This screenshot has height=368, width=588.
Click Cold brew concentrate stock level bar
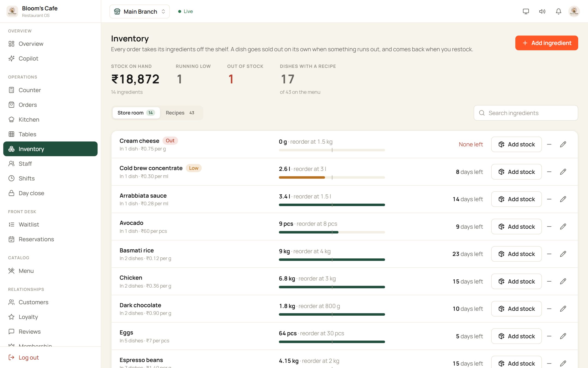332,177
